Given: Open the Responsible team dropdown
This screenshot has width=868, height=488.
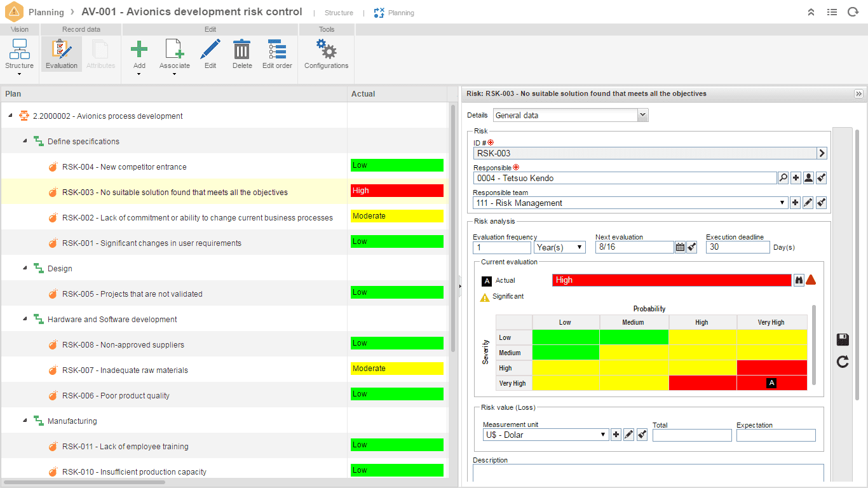Looking at the screenshot, I should [x=631, y=203].
